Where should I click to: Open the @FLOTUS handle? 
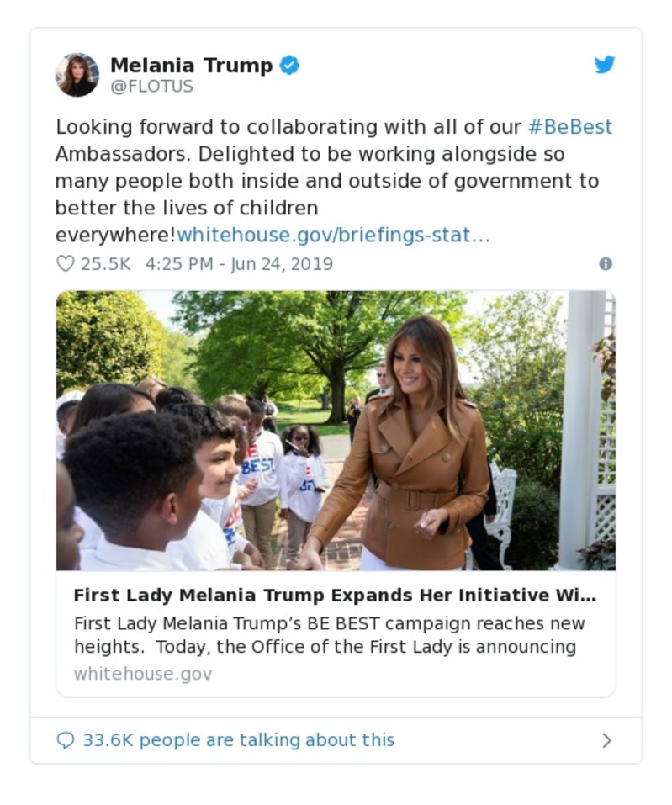click(151, 87)
